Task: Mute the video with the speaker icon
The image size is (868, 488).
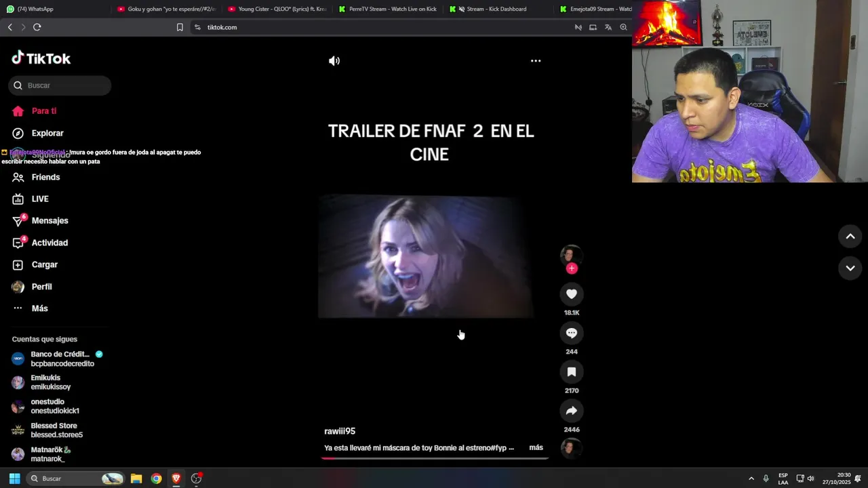Action: point(334,61)
